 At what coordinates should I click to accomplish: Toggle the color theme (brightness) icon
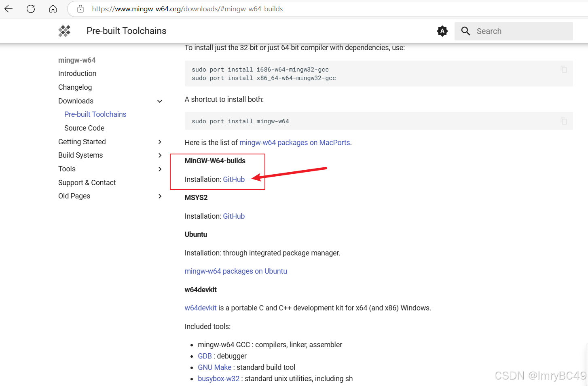442,31
